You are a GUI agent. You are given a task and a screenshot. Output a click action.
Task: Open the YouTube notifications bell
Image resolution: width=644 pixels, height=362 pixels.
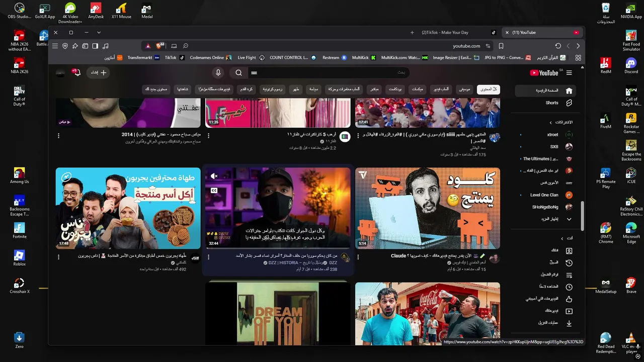pyautogui.click(x=77, y=72)
